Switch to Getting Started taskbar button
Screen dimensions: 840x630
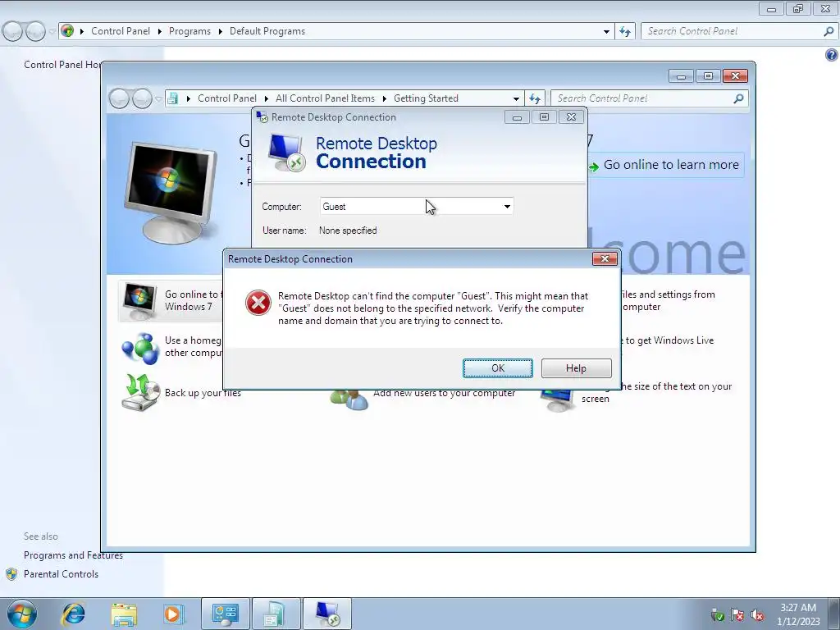(x=276, y=614)
